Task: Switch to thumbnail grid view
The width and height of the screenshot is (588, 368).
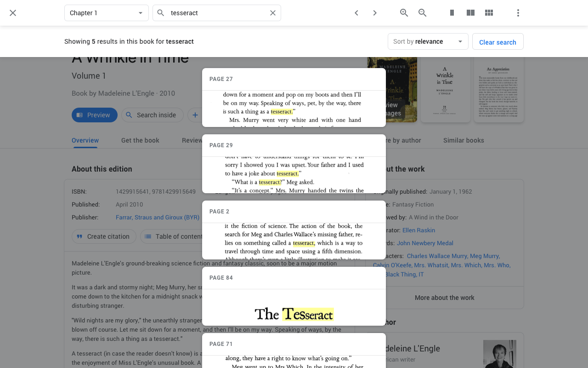Action: (x=489, y=12)
